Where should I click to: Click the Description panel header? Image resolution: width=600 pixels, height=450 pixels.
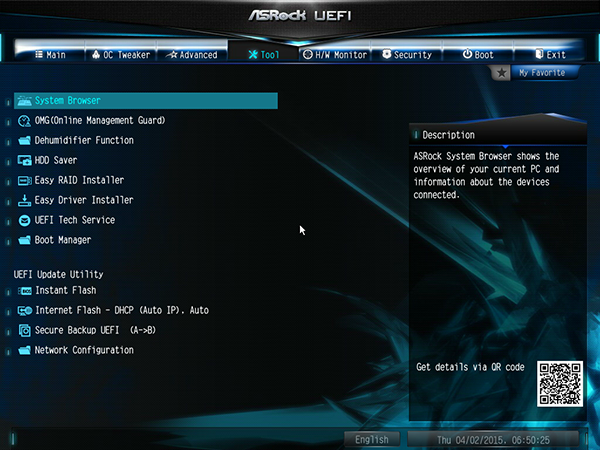tap(497, 135)
